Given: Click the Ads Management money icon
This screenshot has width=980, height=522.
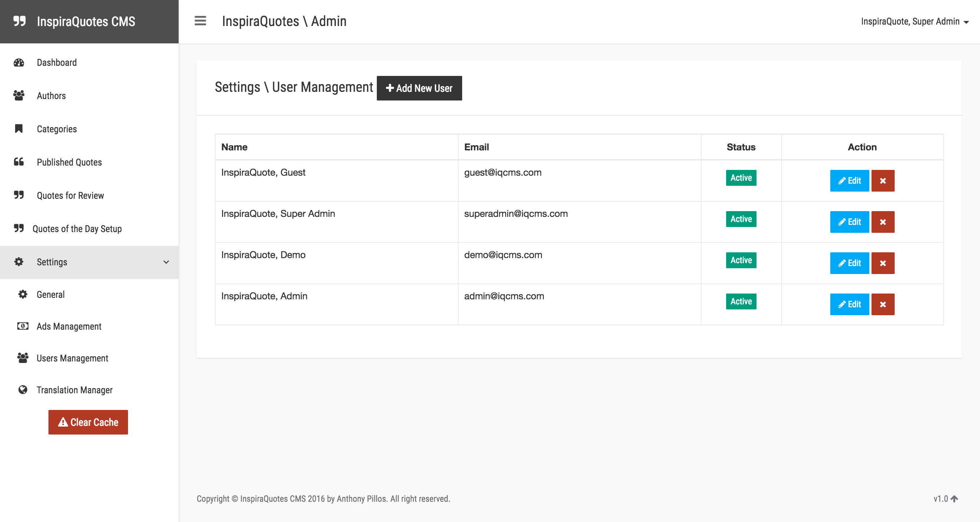Looking at the screenshot, I should click(23, 326).
